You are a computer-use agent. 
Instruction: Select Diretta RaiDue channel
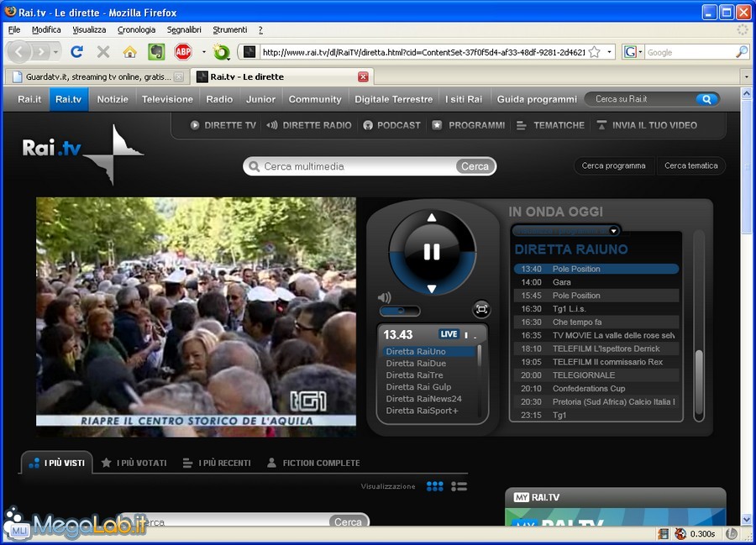(x=416, y=364)
